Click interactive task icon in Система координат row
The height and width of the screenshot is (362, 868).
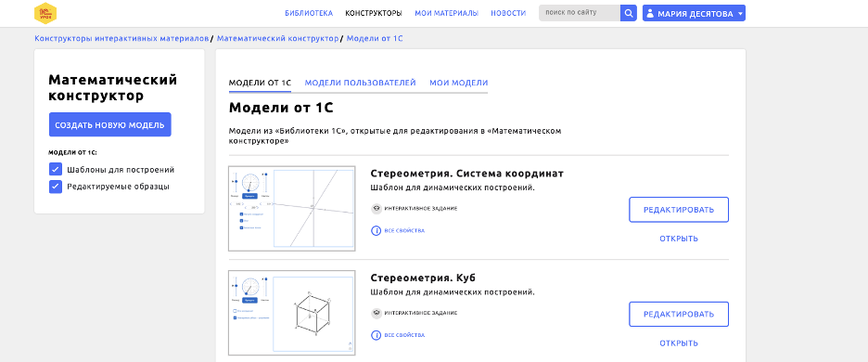(x=377, y=209)
